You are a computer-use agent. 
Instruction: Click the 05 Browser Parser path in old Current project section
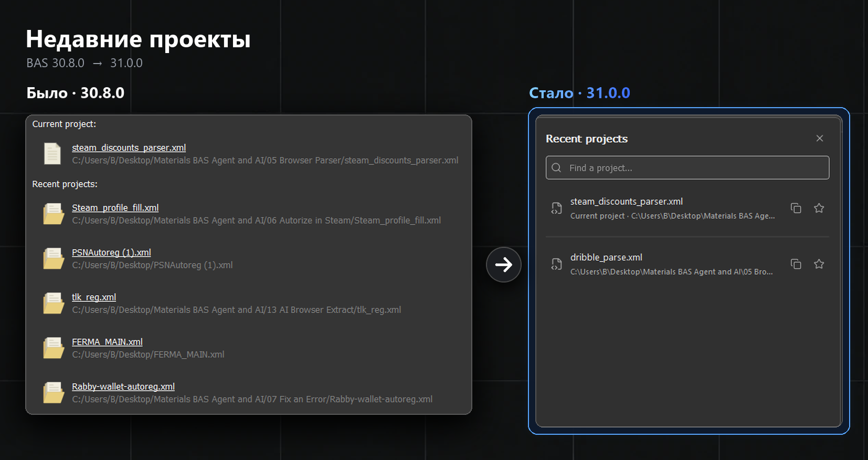click(265, 160)
